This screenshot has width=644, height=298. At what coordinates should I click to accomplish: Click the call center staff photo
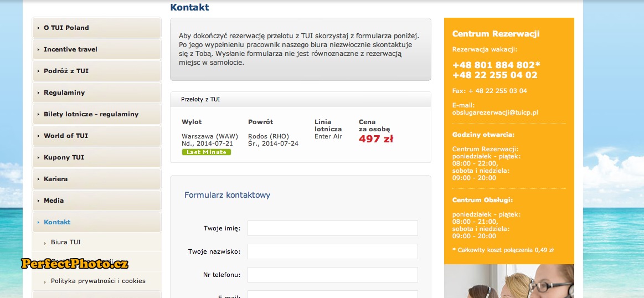point(509,281)
